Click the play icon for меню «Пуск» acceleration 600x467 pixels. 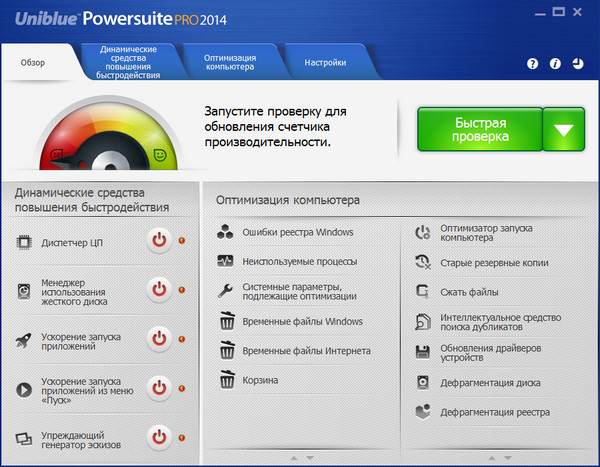pos(24,390)
